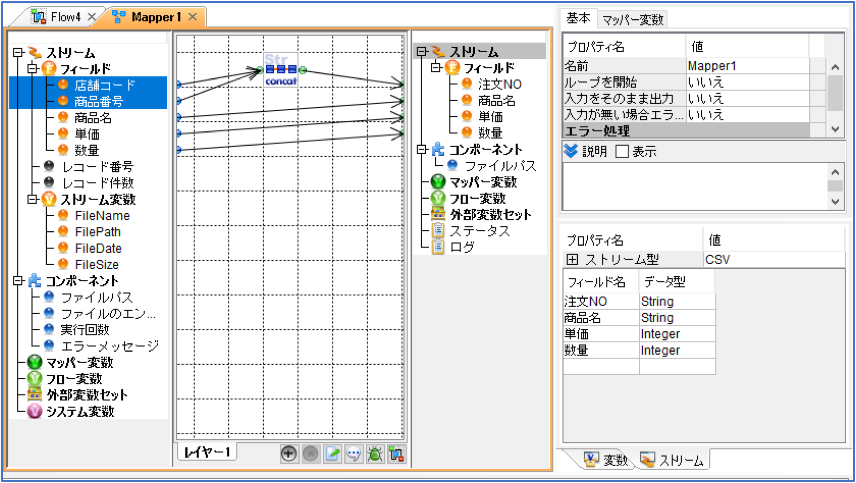Click the edit document pencil icon
The width and height of the screenshot is (856, 483).
point(332,454)
